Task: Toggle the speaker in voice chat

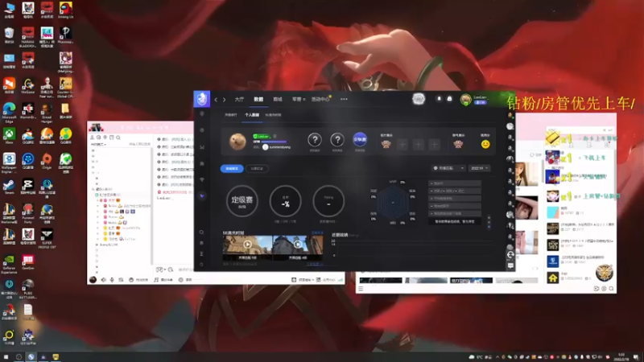Action: pyautogui.click(x=103, y=280)
